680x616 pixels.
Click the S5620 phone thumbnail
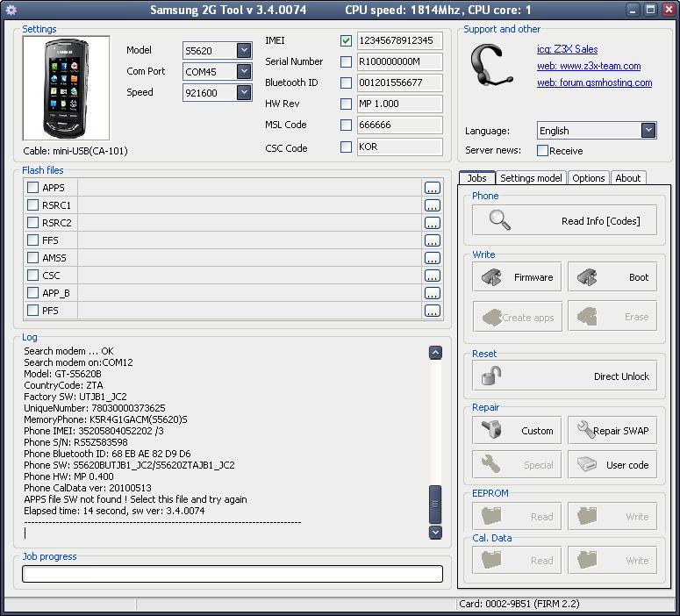(x=66, y=88)
